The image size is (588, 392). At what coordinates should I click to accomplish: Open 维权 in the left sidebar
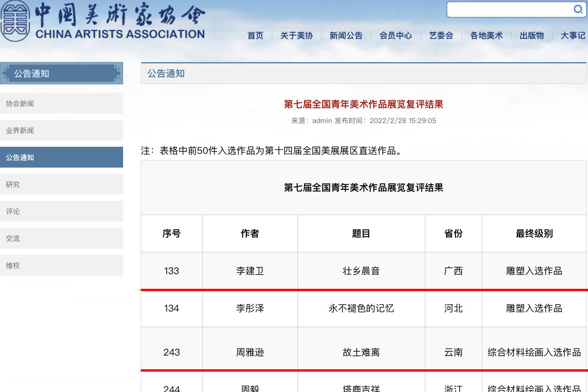click(62, 265)
